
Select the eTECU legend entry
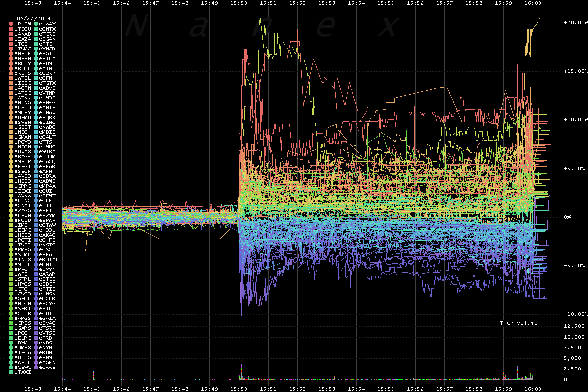coord(23,29)
